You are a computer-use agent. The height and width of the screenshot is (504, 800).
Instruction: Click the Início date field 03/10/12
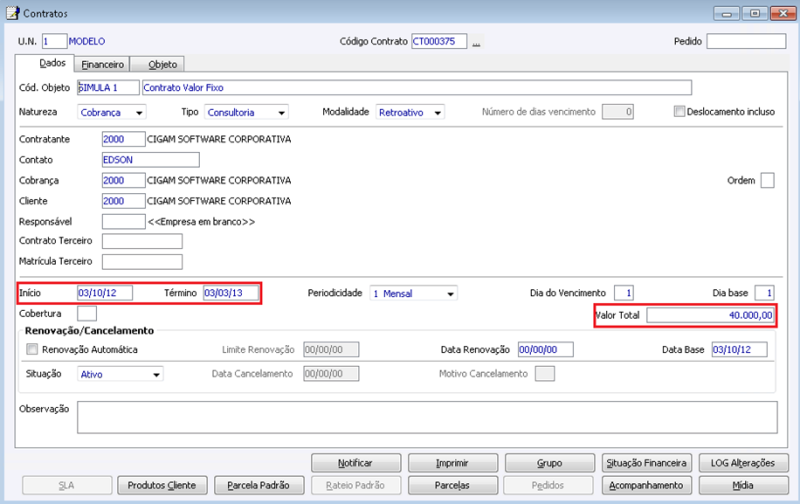point(105,293)
